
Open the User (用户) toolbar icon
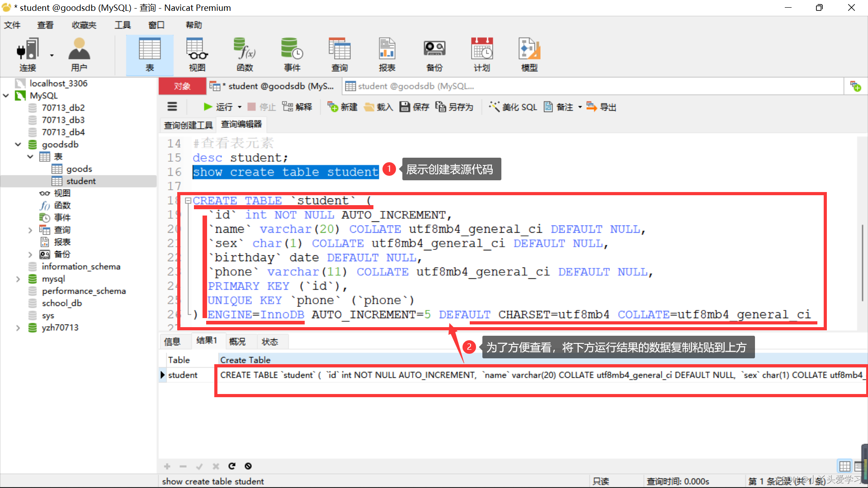79,55
